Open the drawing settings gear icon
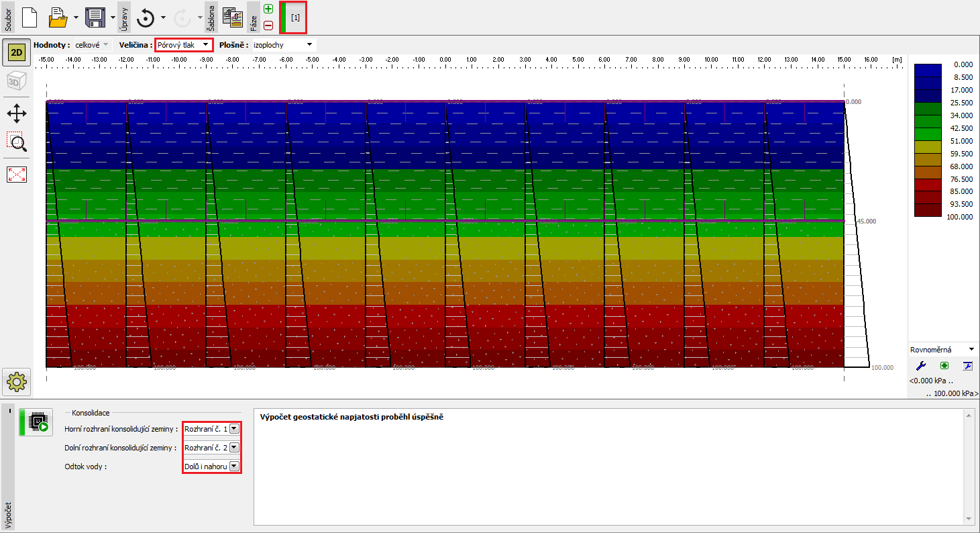 point(16,383)
